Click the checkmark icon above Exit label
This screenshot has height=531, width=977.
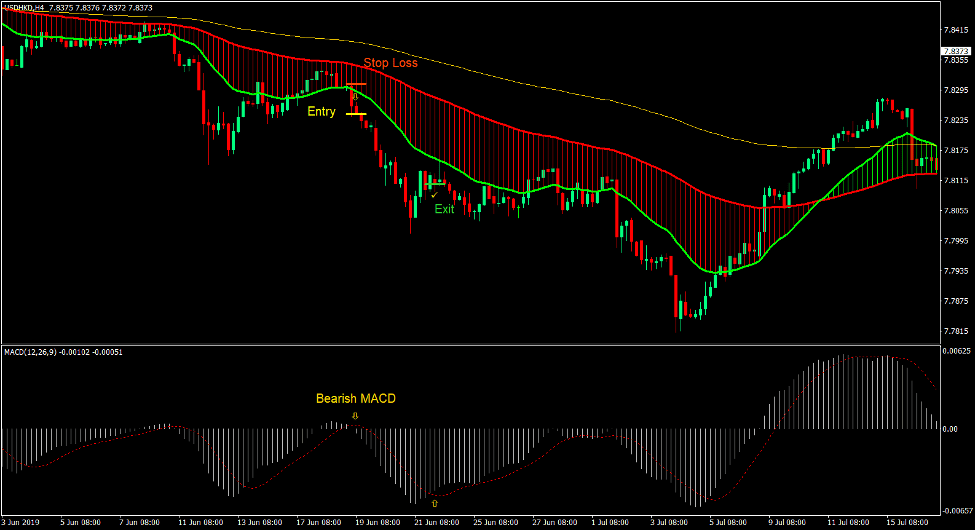(434, 195)
